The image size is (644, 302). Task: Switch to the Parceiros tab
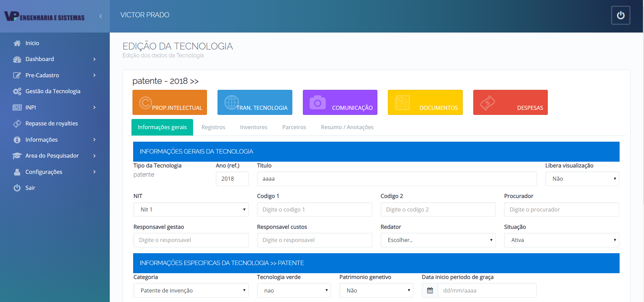[x=294, y=127]
